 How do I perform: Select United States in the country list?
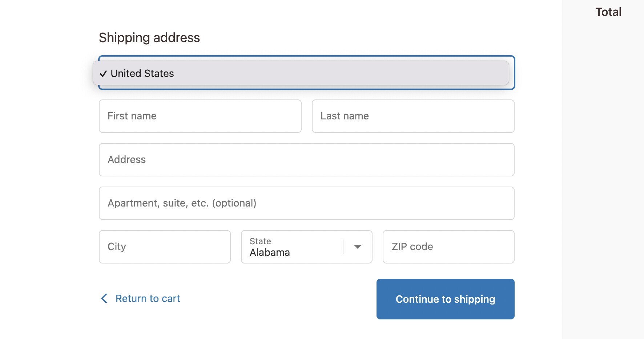[x=142, y=73]
